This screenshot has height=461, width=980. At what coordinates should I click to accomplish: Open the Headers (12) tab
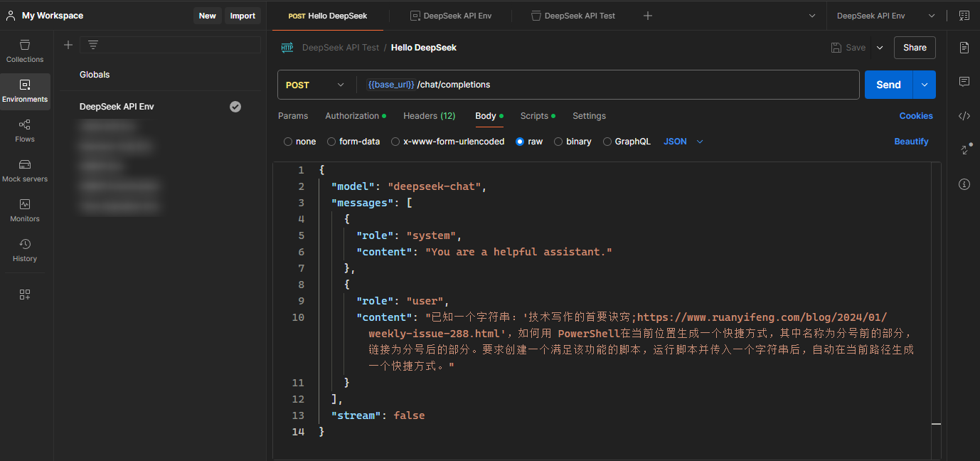pyautogui.click(x=430, y=116)
